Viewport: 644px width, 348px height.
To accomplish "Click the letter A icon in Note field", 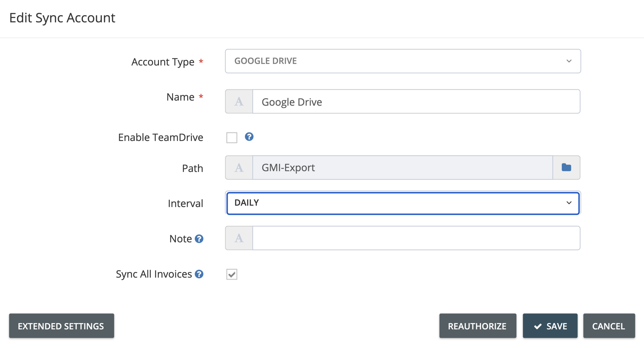I will click(239, 238).
